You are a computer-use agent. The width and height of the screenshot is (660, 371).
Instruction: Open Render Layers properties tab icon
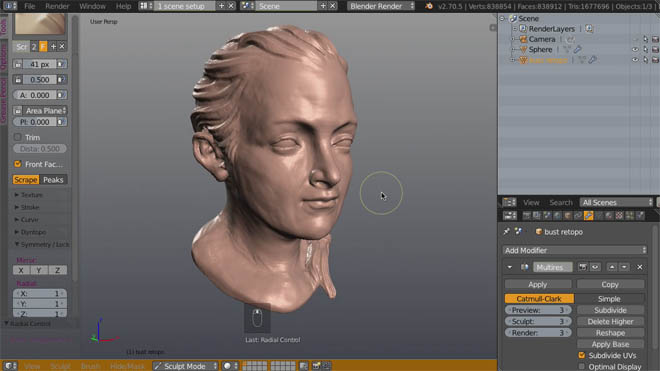537,216
